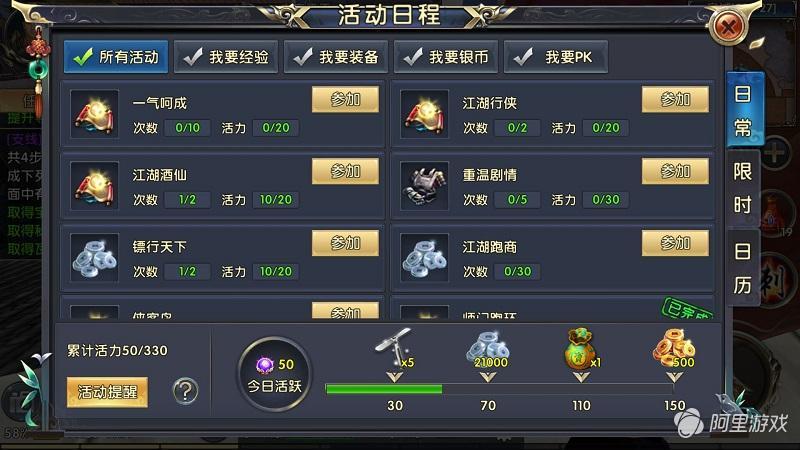This screenshot has height=450, width=800.
Task: Click the sword x5 reward icon
Action: pos(394,348)
